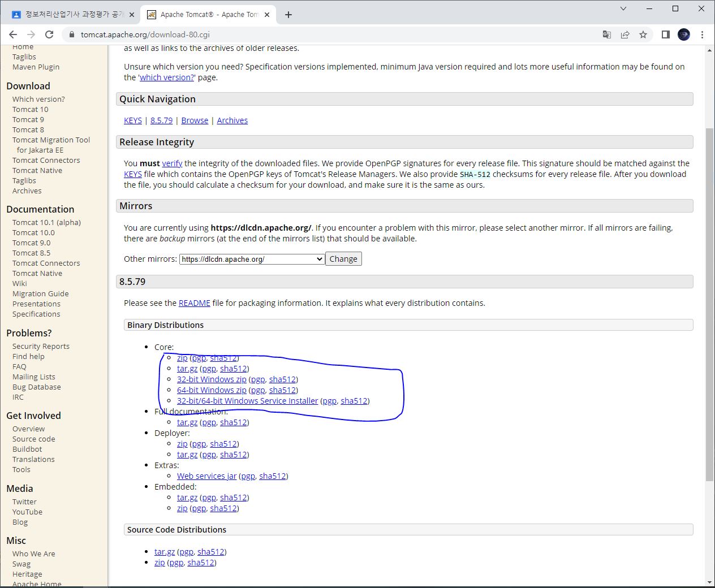Bookmark this page with the star icon
Screen dimensions: 715x588
click(643, 34)
